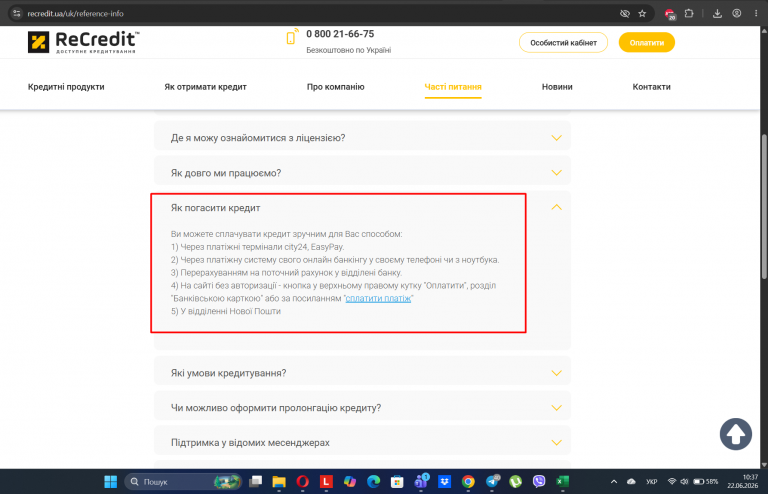Select Часті питання menu item
Viewport: 768px width, 494px height.
(453, 87)
